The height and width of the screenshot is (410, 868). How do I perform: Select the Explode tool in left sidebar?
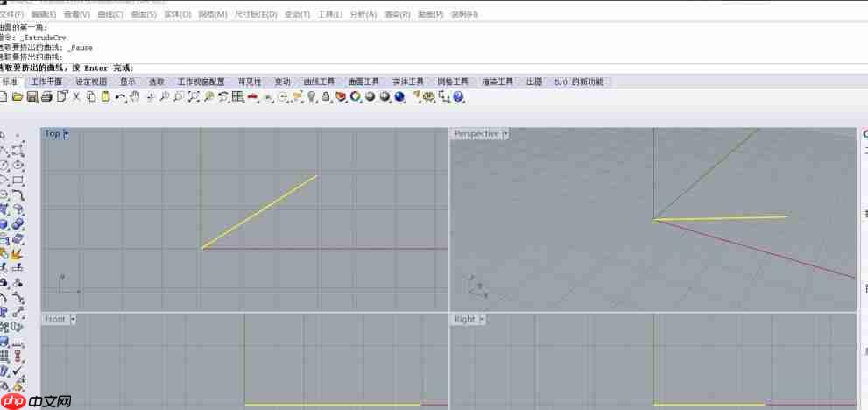[x=18, y=254]
